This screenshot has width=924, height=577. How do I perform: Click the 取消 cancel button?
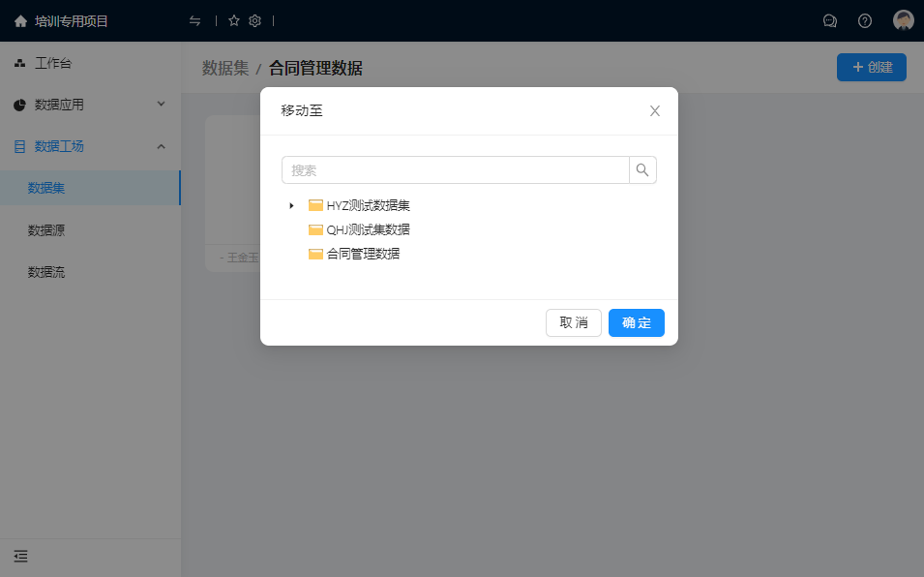(573, 322)
